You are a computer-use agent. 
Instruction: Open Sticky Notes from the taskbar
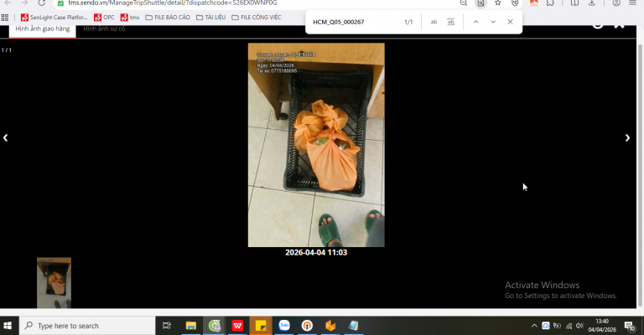coord(261,326)
